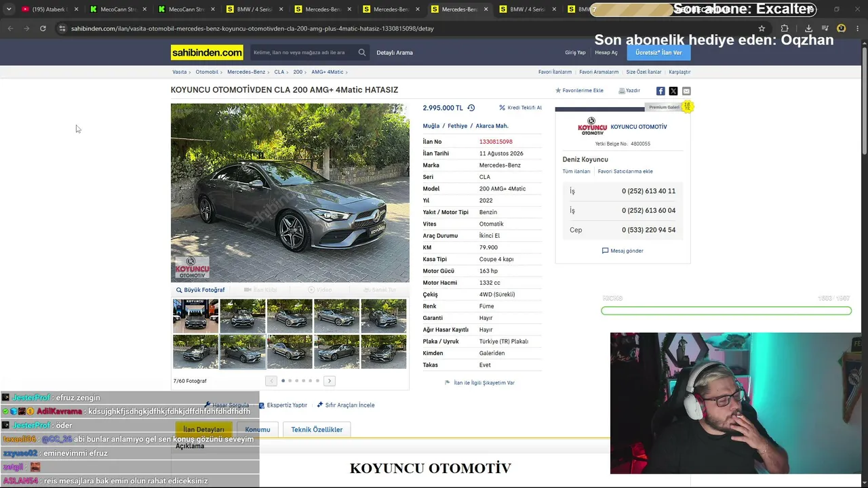Click the first thumbnail pagination dot
The width and height of the screenshot is (868, 488).
pyautogui.click(x=283, y=381)
